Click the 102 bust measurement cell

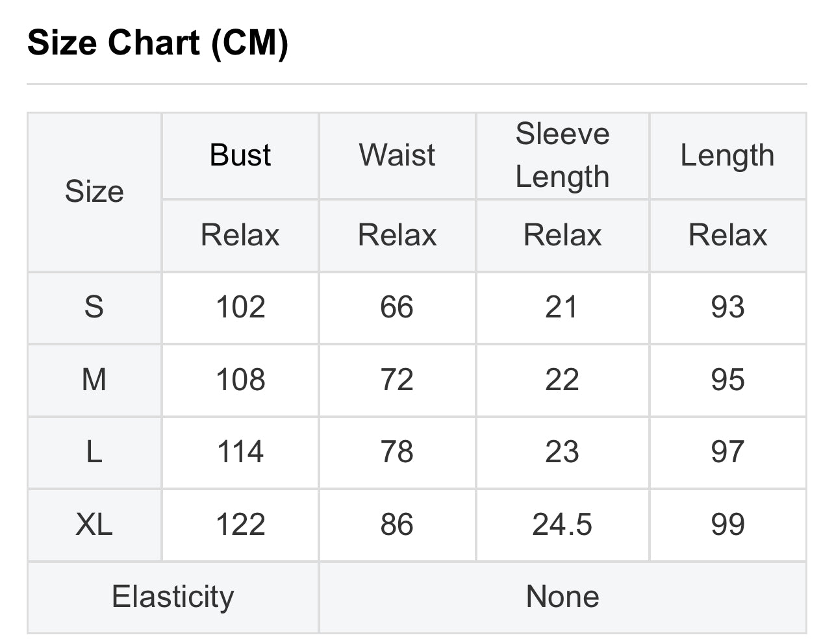(x=240, y=307)
